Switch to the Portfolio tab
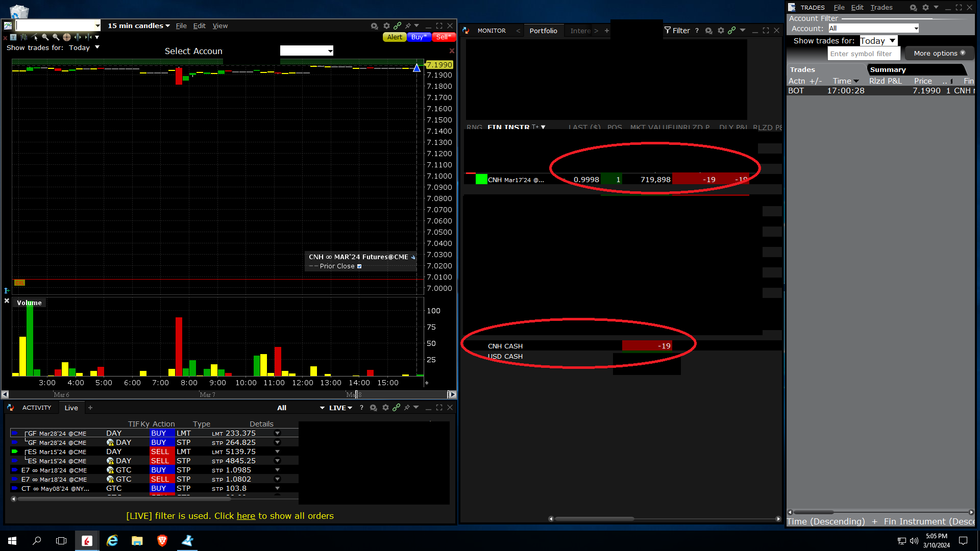The width and height of the screenshot is (980, 551). point(543,31)
